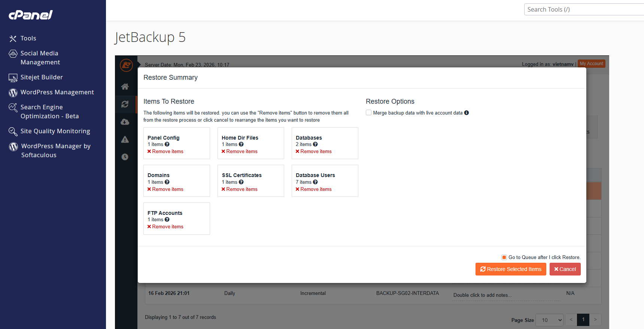Click the Incremental type cell
The height and width of the screenshot is (329, 644).
pyautogui.click(x=313, y=293)
